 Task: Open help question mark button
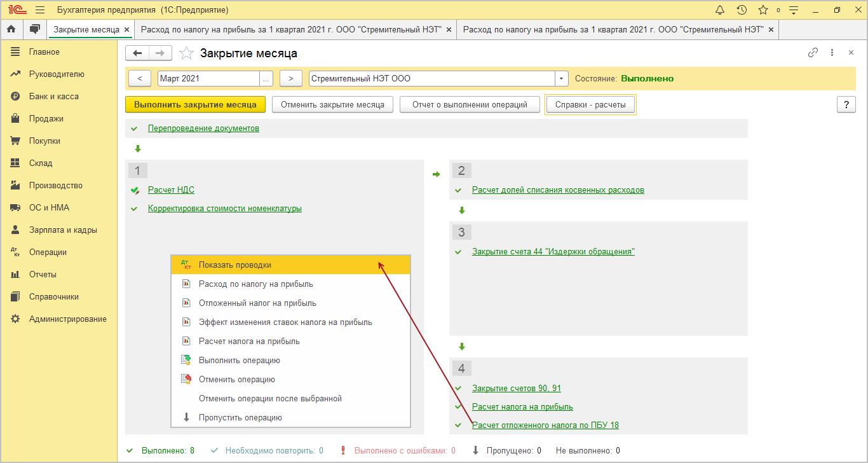point(846,105)
